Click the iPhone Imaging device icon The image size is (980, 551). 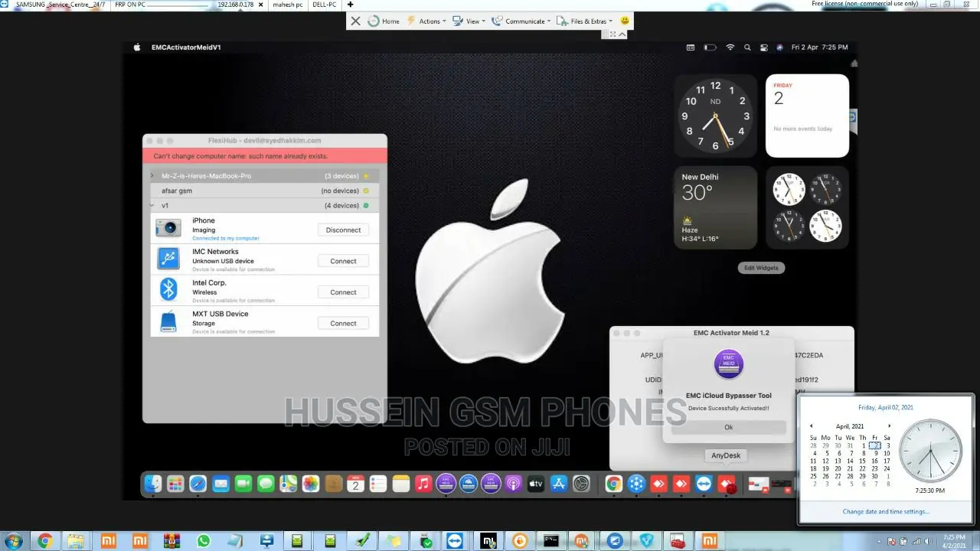point(168,228)
